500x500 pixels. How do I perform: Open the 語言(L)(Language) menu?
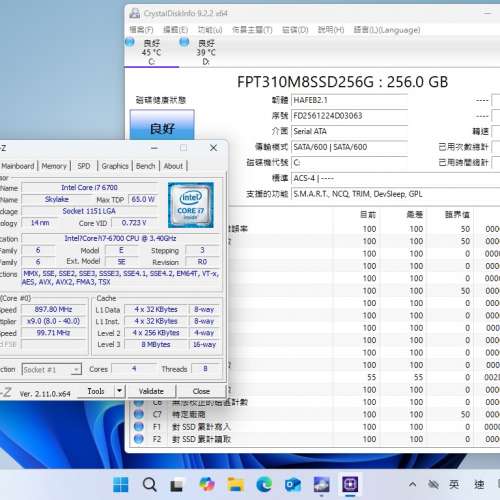pyautogui.click(x=387, y=30)
